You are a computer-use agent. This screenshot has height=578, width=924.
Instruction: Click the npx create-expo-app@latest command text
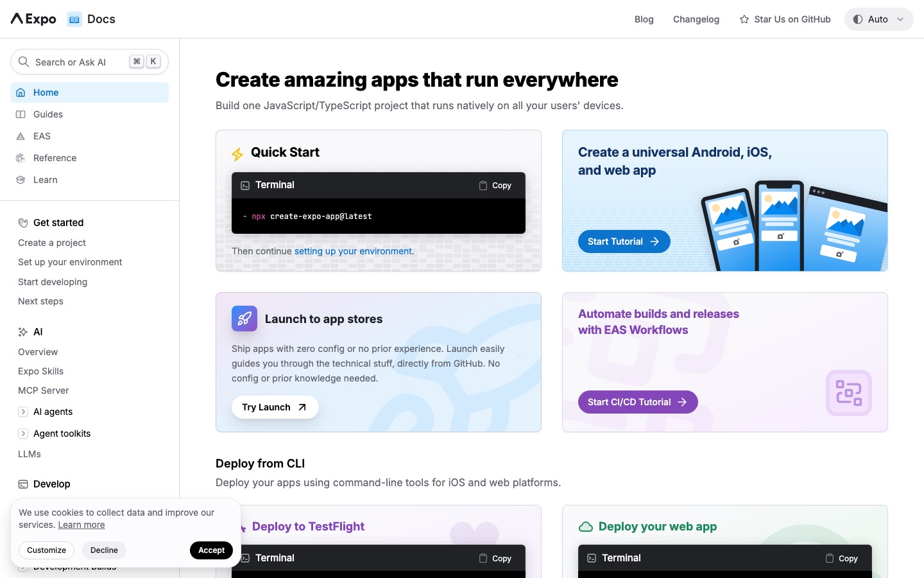[x=312, y=216]
